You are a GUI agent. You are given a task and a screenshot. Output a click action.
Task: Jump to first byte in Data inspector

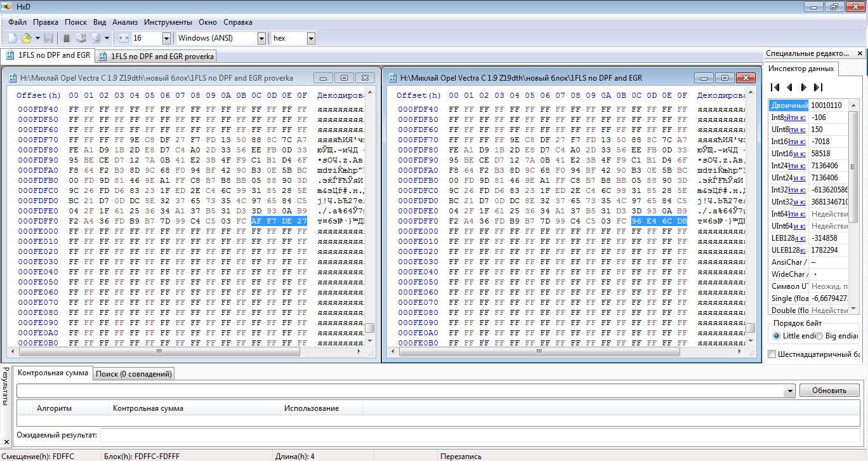[x=775, y=87]
